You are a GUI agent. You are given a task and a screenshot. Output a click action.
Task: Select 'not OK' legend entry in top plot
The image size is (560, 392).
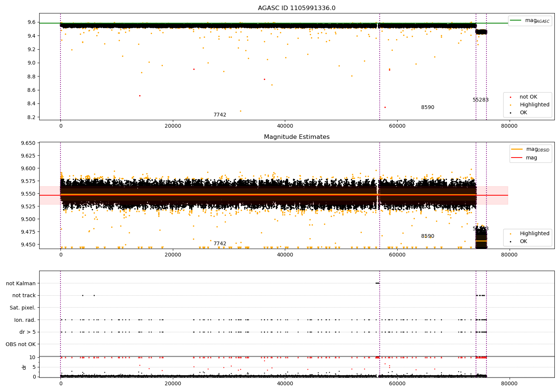point(528,97)
